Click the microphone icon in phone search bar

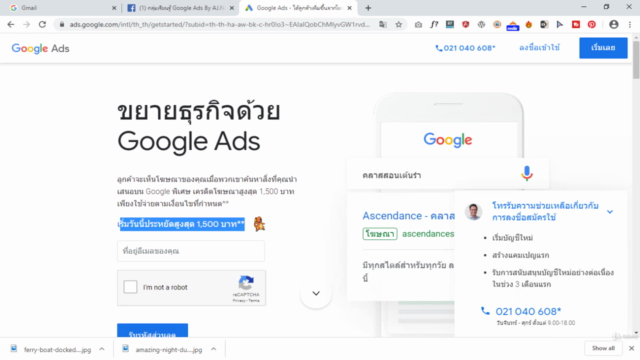coord(527,174)
